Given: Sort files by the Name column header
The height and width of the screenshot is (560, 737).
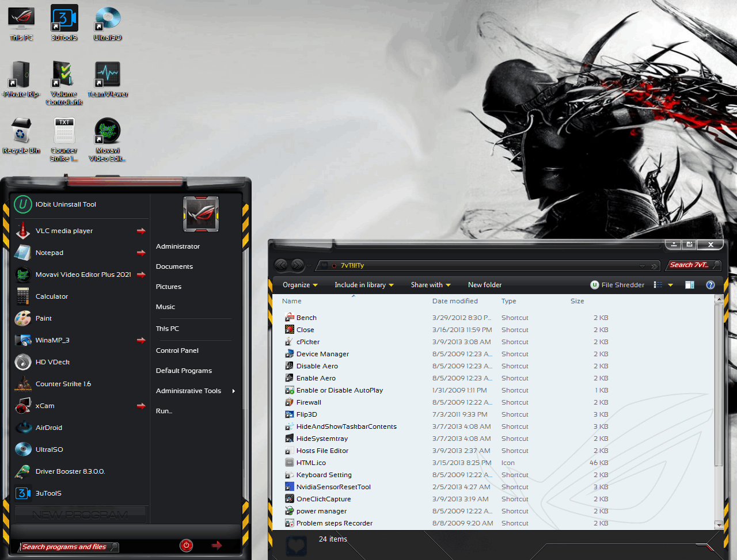Looking at the screenshot, I should click(292, 301).
